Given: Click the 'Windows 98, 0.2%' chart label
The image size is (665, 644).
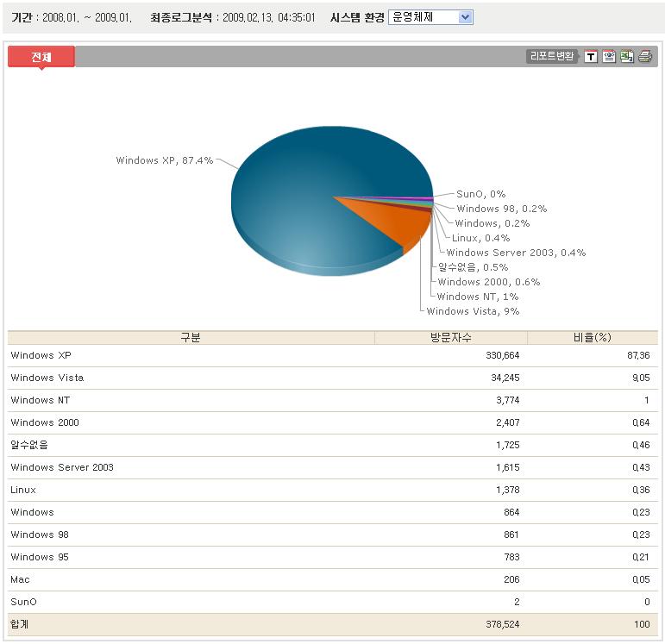Looking at the screenshot, I should point(502,209).
